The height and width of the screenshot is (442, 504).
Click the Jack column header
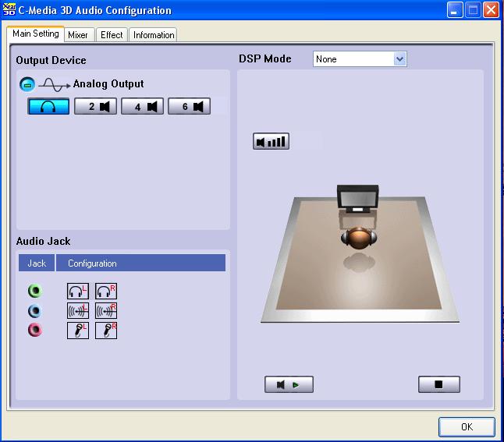tap(37, 263)
